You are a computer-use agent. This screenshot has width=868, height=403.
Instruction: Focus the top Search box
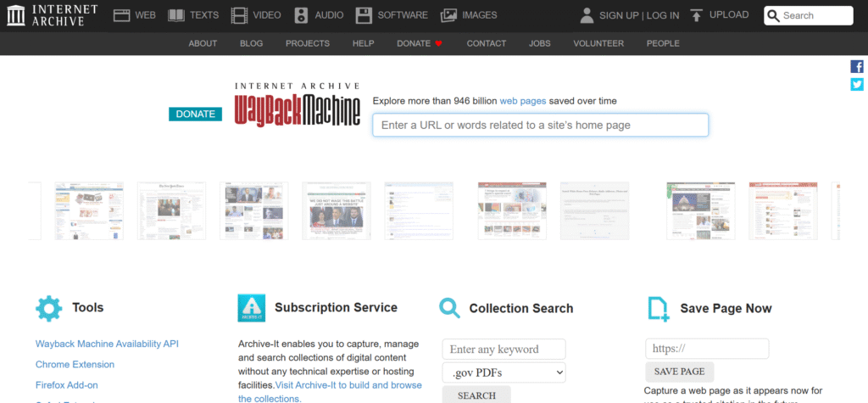tap(808, 15)
